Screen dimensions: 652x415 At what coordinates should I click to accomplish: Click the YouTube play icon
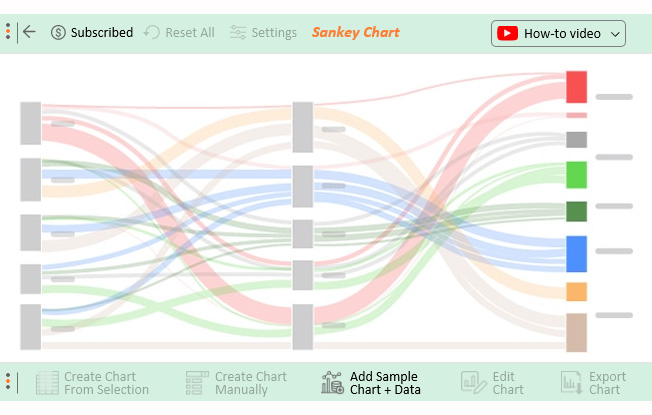click(507, 33)
